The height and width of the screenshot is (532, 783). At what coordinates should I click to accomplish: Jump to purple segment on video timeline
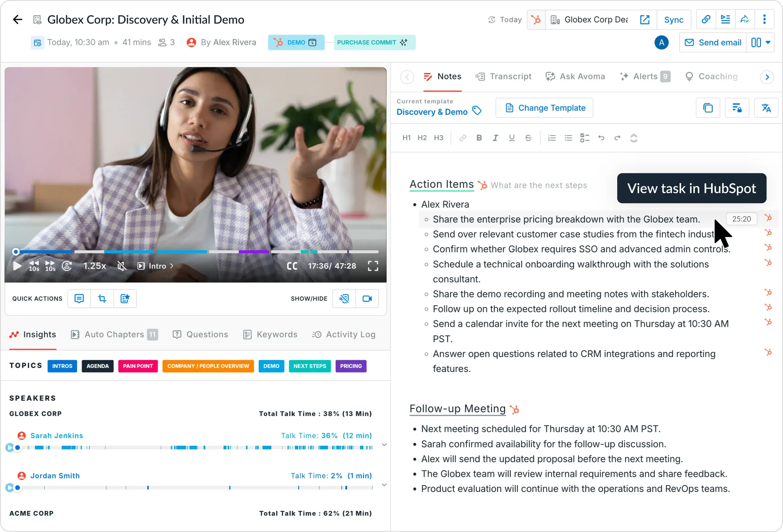[254, 251]
